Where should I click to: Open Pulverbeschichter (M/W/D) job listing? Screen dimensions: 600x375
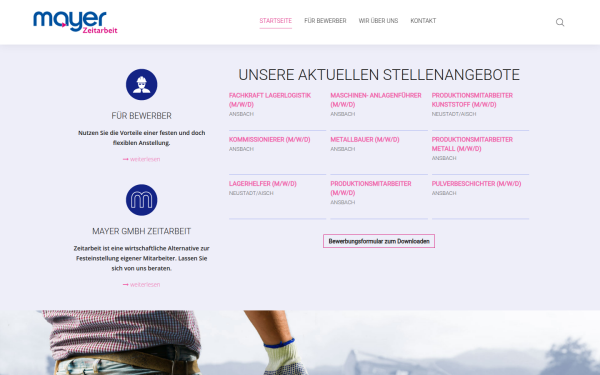click(476, 184)
